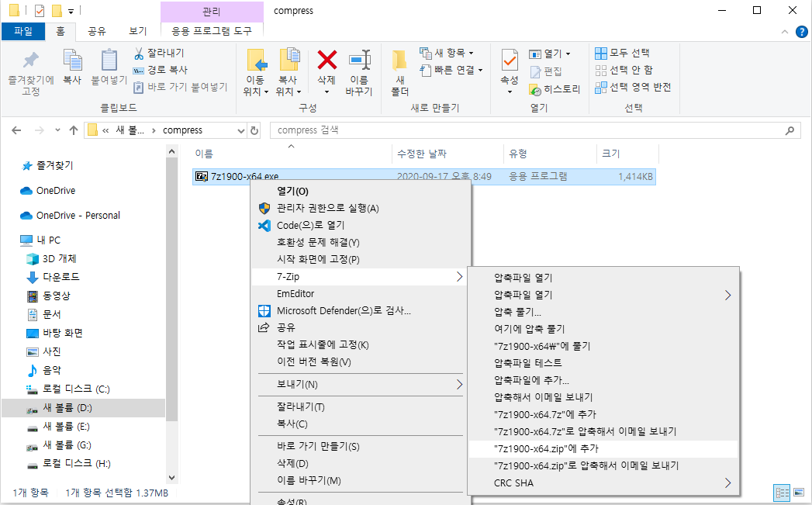Click the Help question mark icon
The image size is (812, 505).
801,32
